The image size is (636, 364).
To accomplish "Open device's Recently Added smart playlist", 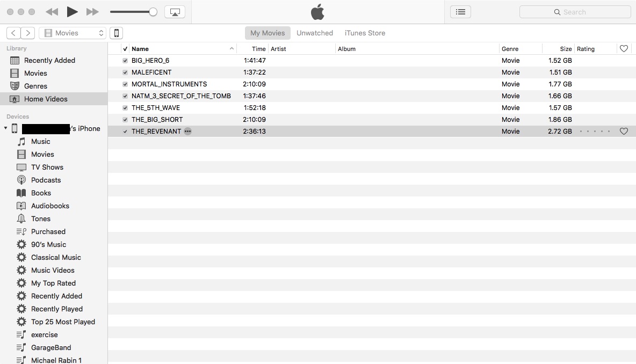I will 54,296.
